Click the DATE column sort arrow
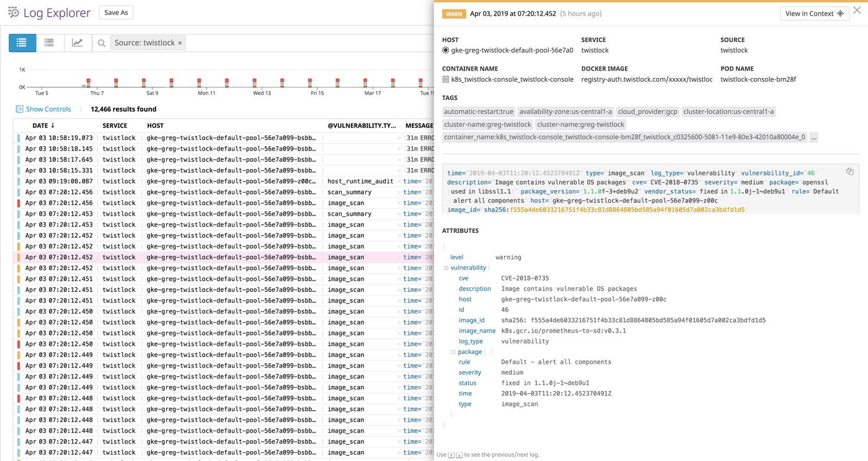The height and width of the screenshot is (461, 868). [53, 126]
